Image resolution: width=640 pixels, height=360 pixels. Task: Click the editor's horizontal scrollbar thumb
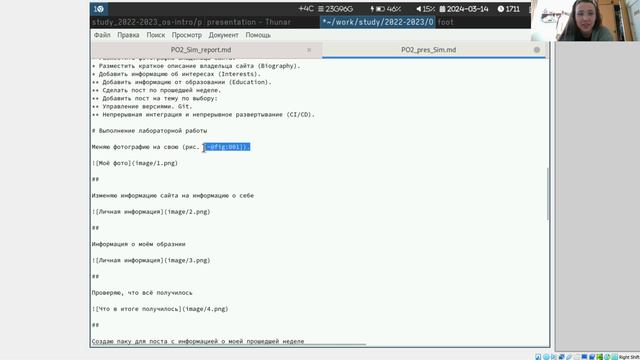[x=229, y=345]
